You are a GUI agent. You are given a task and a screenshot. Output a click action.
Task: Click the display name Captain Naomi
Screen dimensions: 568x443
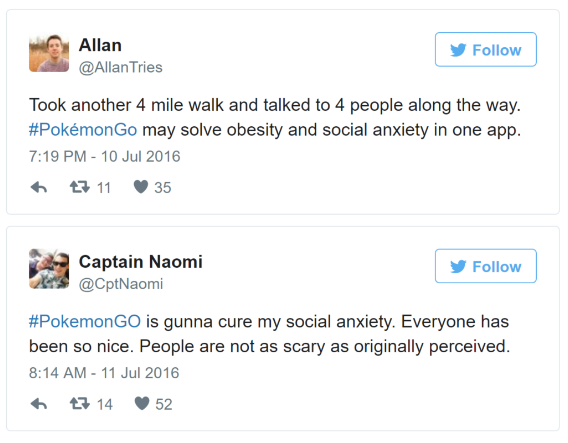click(141, 262)
